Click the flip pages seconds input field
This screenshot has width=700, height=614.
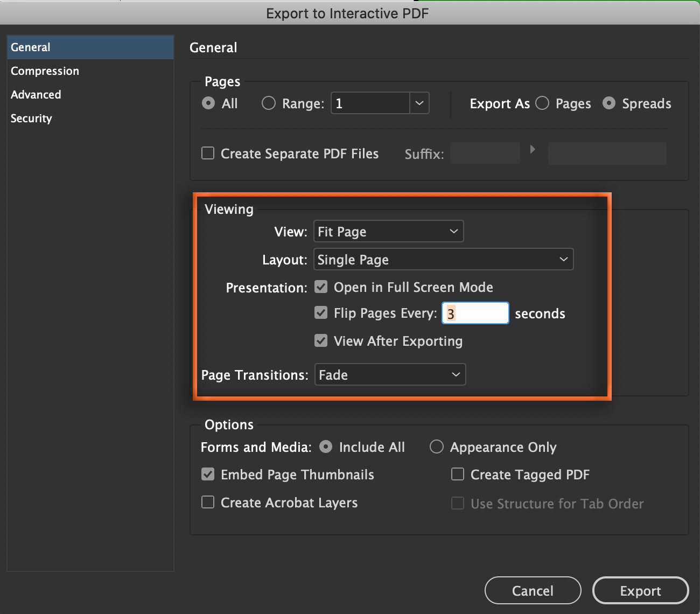(475, 312)
